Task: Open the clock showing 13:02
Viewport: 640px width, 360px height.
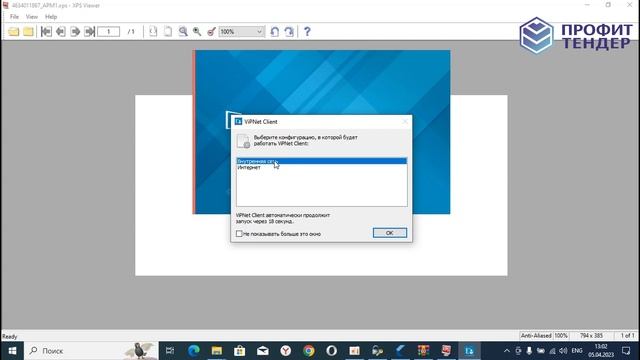Action: [601, 351]
